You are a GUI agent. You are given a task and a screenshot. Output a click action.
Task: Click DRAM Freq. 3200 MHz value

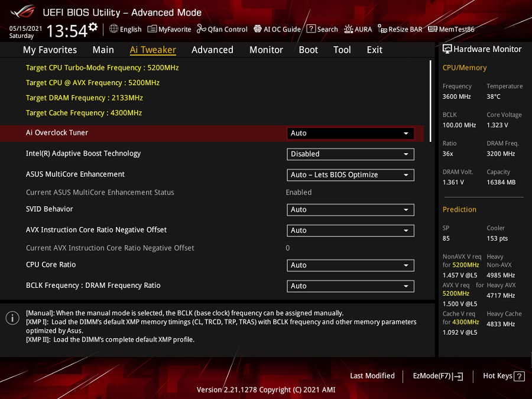click(x=501, y=154)
